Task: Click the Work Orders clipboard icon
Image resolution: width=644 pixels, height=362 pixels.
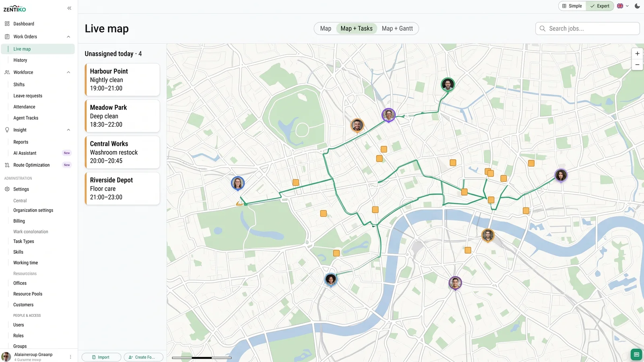Action: [7, 37]
